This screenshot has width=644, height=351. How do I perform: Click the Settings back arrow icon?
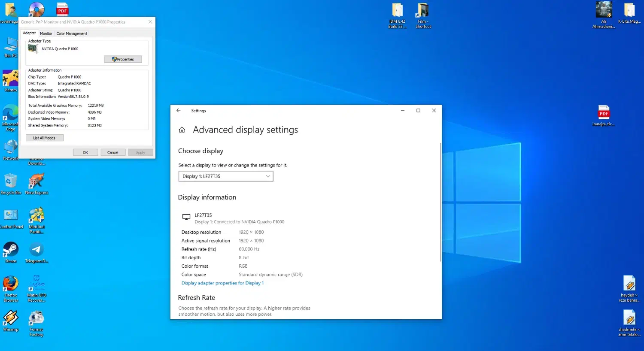pos(179,111)
